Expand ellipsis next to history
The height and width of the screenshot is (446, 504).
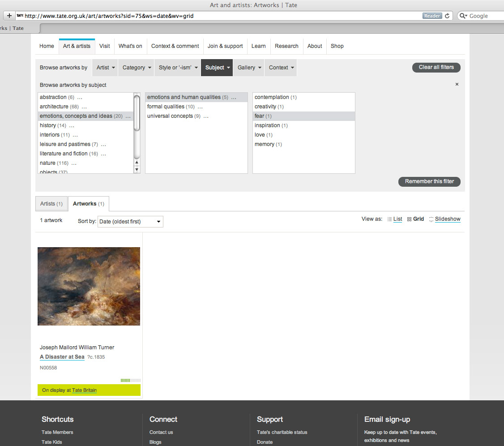(x=72, y=126)
